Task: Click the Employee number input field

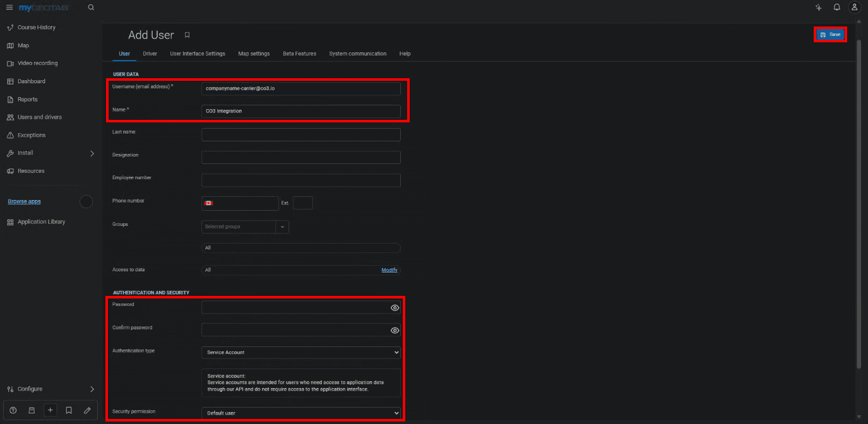Action: click(301, 180)
